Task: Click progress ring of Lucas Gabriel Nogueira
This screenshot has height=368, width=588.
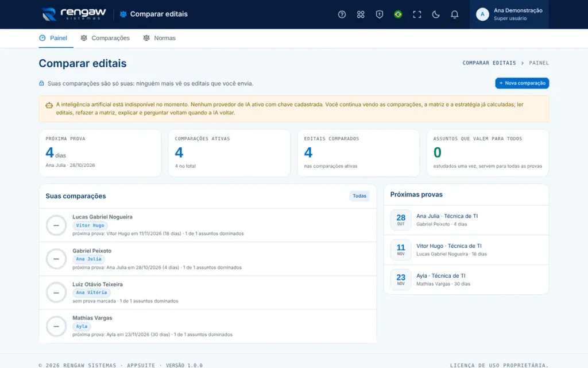Action: 56,225
